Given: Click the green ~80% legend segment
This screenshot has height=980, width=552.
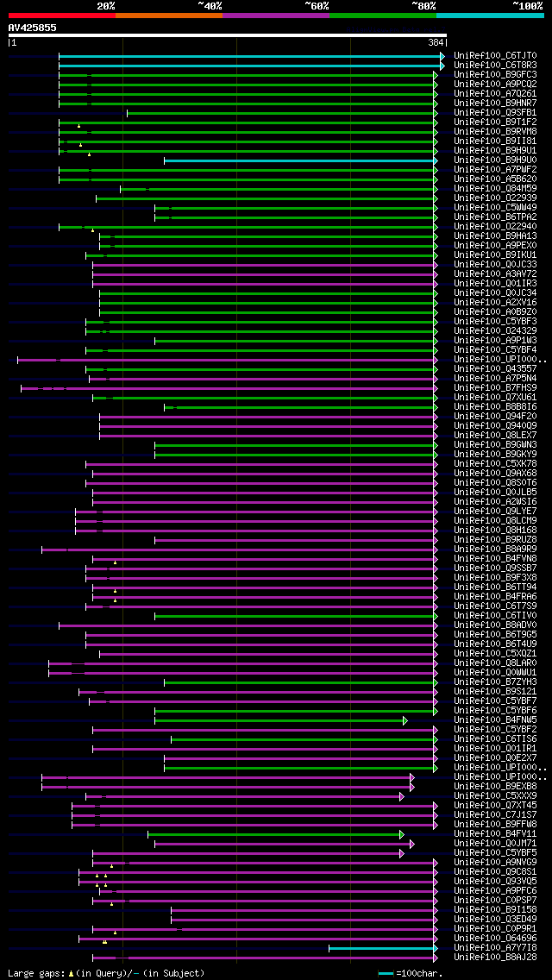Looking at the screenshot, I should (383, 15).
